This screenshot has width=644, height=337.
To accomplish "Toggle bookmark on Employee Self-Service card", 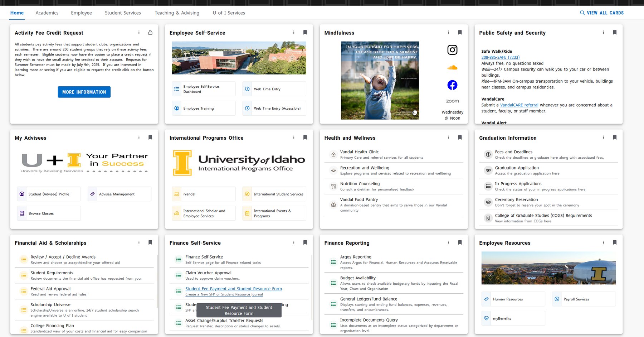I will [x=305, y=33].
